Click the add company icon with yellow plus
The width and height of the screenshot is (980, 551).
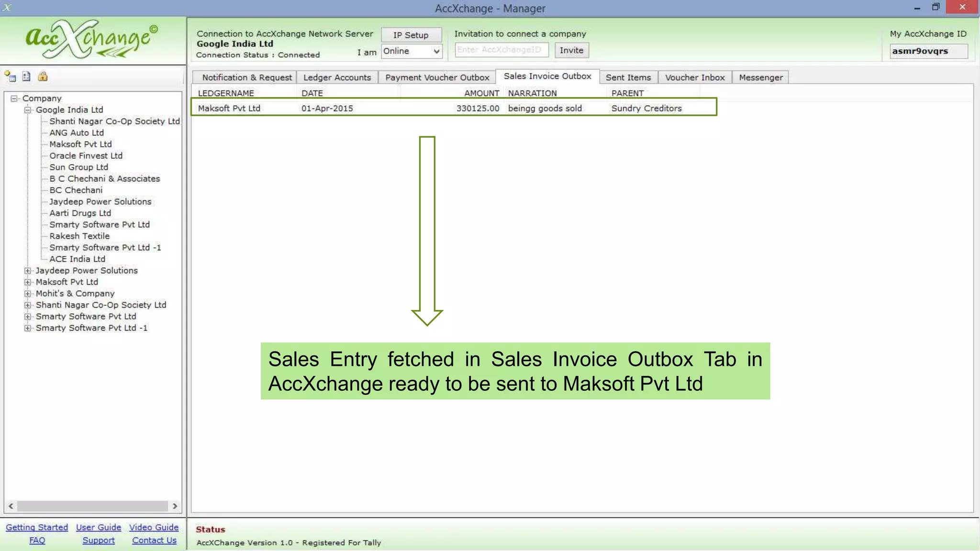[x=10, y=76]
